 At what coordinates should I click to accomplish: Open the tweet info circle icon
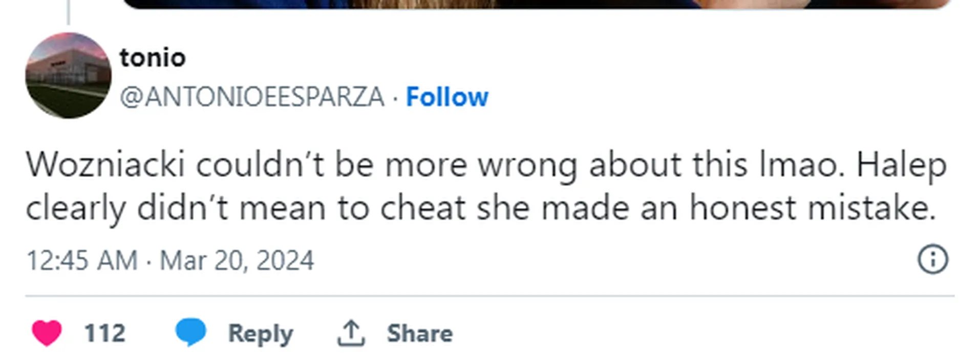pyautogui.click(x=932, y=259)
